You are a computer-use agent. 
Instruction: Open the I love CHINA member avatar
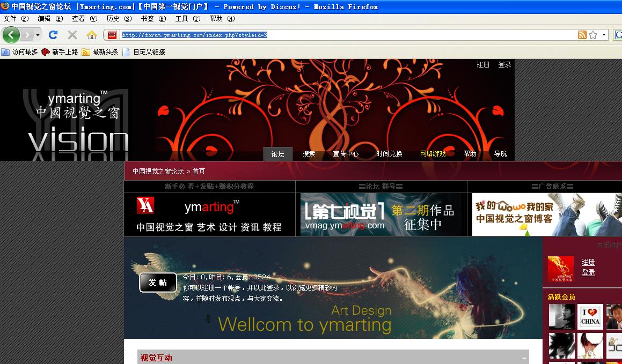click(590, 316)
